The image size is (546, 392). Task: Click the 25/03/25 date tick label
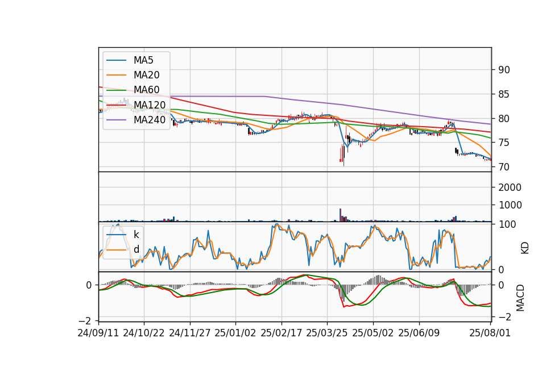327,333
